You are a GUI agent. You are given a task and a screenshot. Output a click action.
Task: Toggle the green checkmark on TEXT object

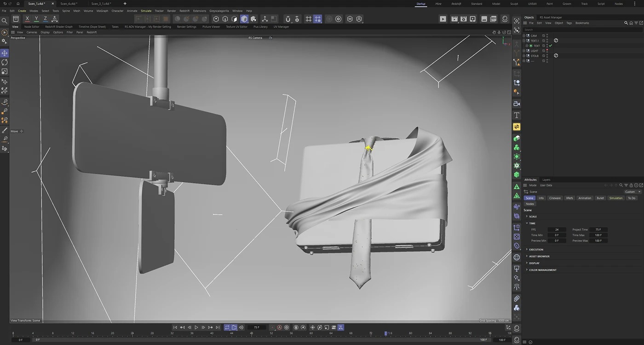550,46
